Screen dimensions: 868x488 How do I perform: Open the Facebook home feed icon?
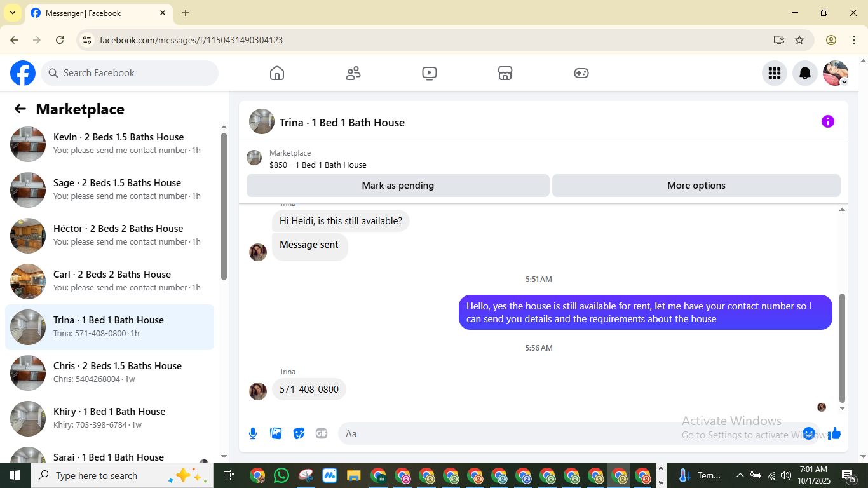[277, 73]
